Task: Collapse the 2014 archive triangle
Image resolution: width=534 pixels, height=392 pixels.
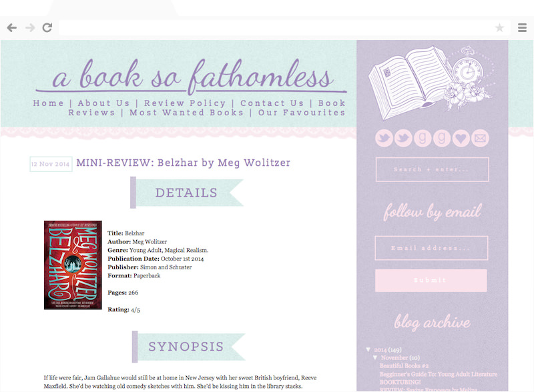Action: [368, 349]
